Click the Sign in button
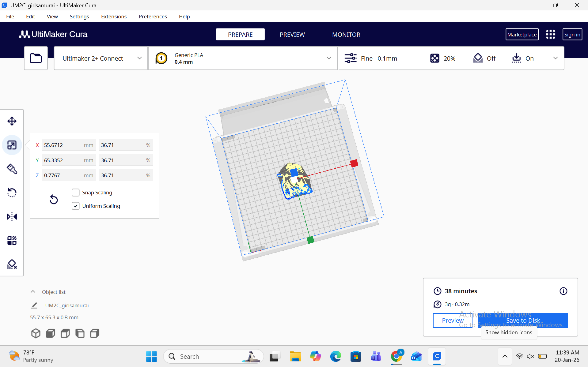 tap(572, 35)
